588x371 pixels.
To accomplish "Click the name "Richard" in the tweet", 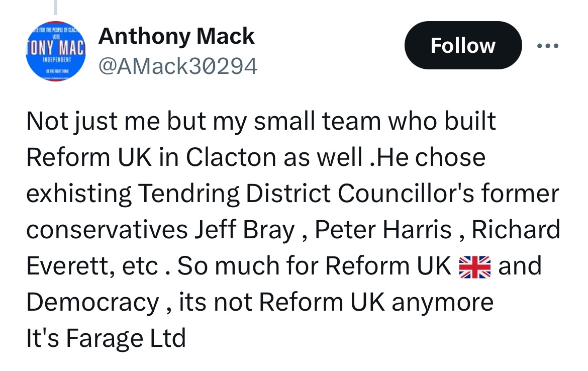I will (516, 230).
